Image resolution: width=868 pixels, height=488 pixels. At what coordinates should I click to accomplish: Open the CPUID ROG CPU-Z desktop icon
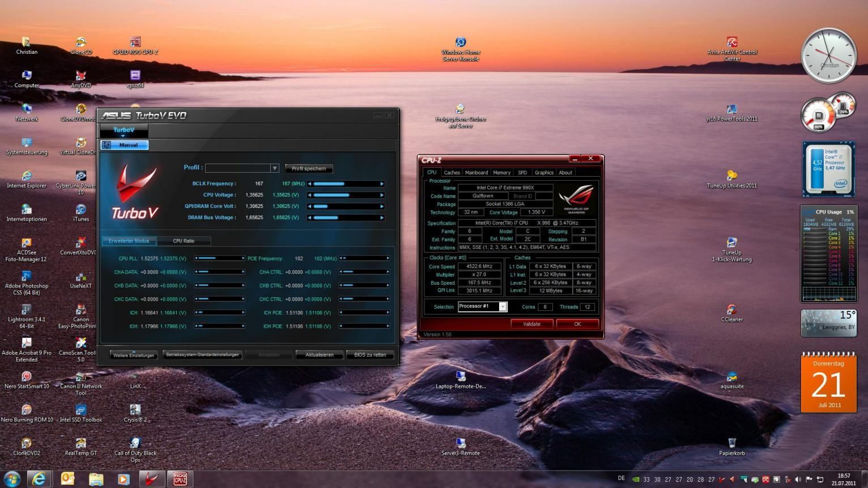(x=135, y=45)
